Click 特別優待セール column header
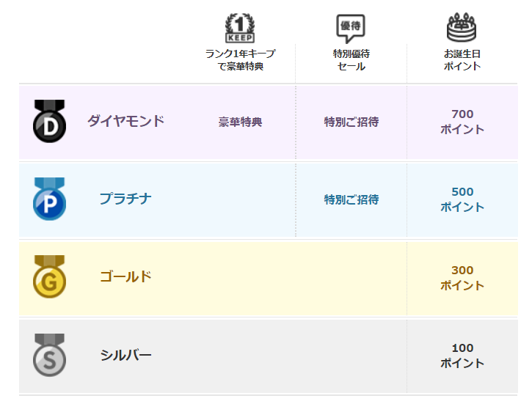Image resolution: width=532 pixels, height=404 pixels. tap(351, 60)
